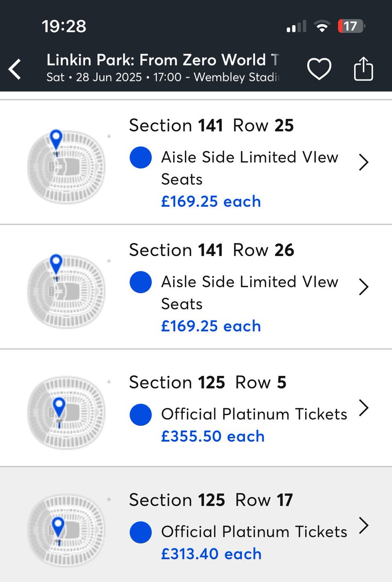Open the Linkin Park From Zero event title
Image resolution: width=392 pixels, height=582 pixels.
[163, 60]
